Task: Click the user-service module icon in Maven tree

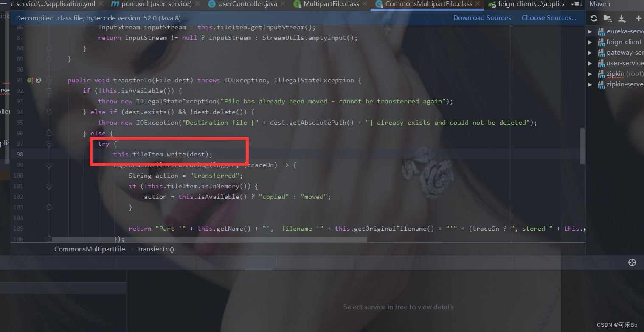Action: tap(602, 63)
